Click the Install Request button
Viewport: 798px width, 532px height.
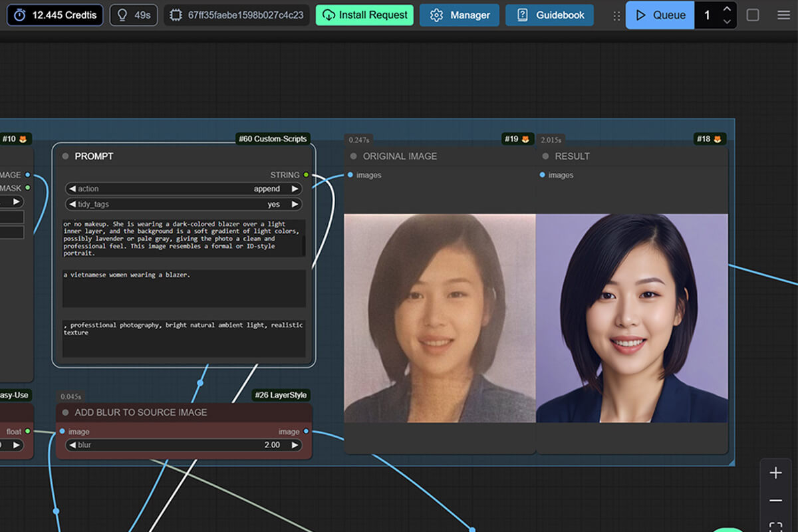(364, 15)
